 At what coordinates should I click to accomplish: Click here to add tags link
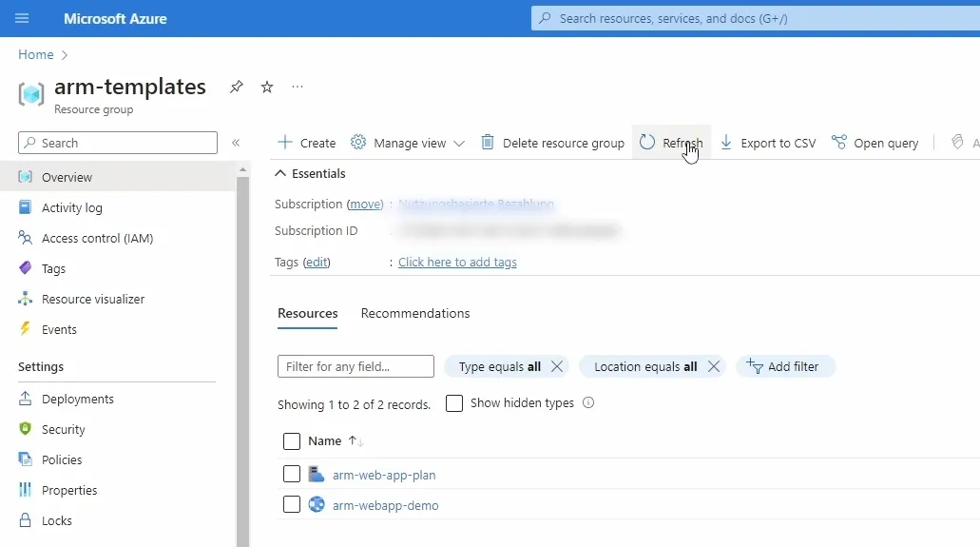coord(457,263)
